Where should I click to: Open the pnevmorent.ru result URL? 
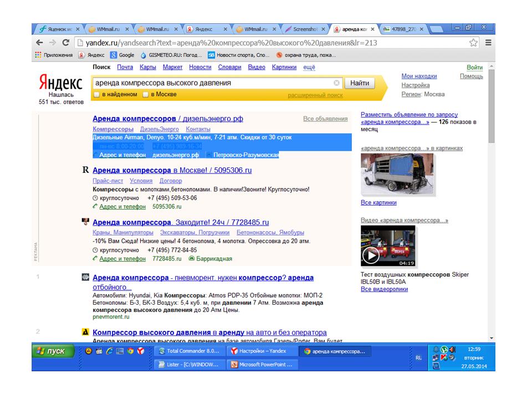(111, 317)
